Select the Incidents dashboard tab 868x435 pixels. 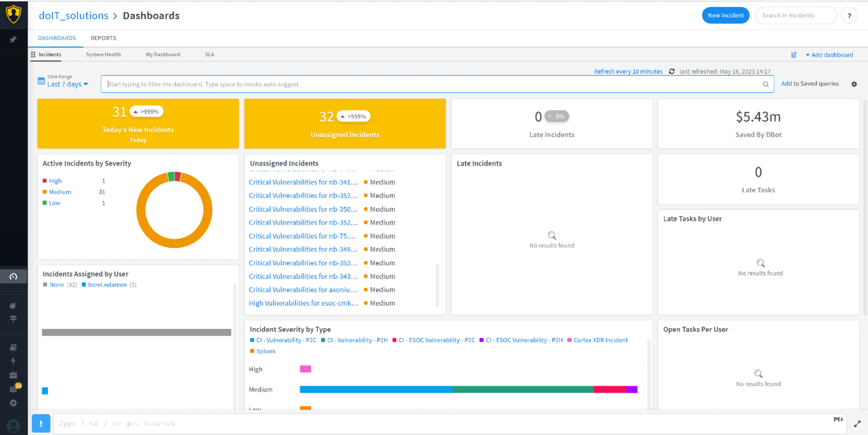(x=50, y=54)
